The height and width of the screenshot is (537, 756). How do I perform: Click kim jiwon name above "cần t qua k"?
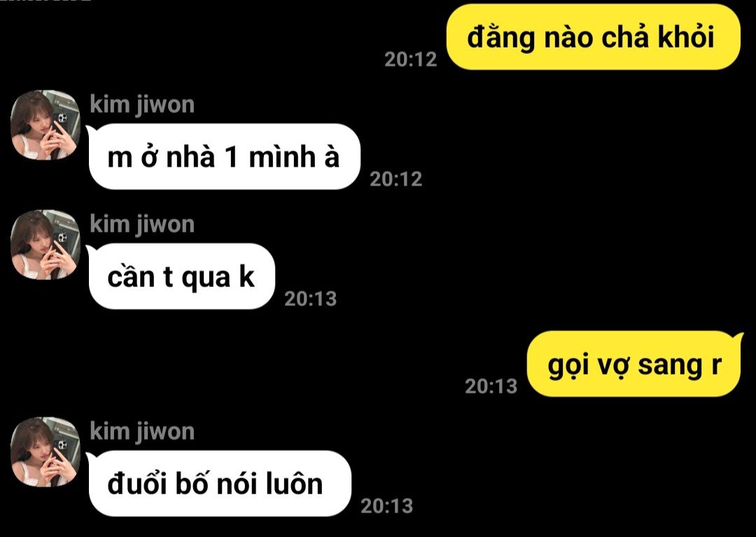coord(142,225)
